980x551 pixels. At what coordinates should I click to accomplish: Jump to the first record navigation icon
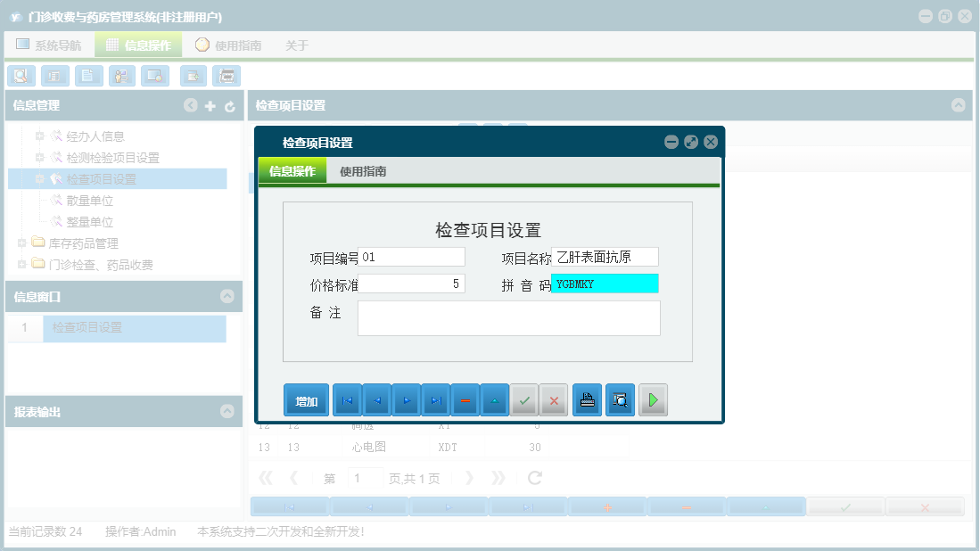tap(347, 399)
